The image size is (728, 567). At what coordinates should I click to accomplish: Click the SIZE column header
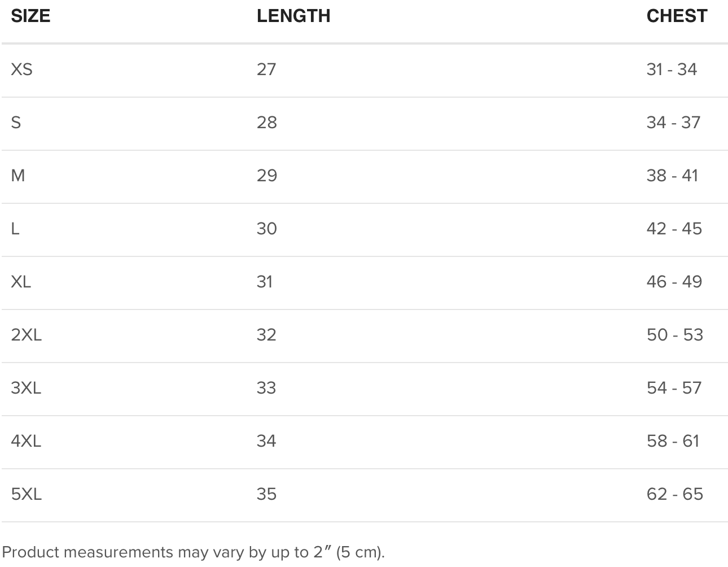click(30, 16)
